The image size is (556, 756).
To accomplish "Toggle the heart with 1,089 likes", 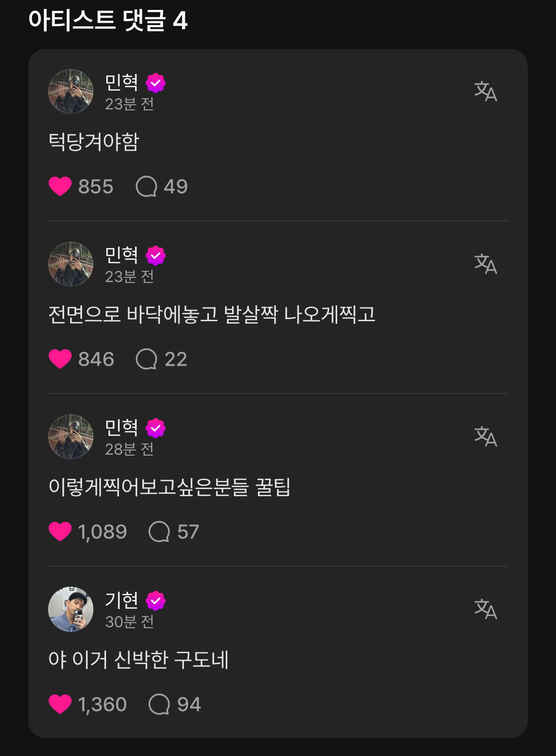I will click(x=60, y=532).
